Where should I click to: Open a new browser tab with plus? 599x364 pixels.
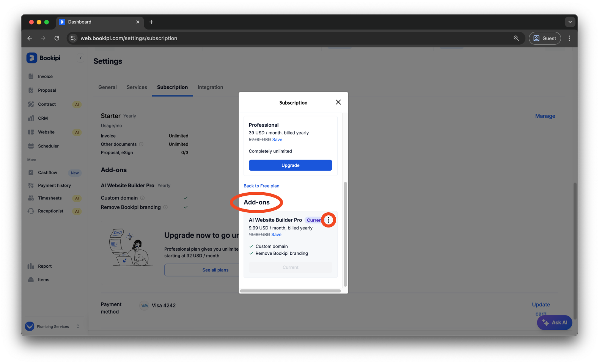(151, 22)
